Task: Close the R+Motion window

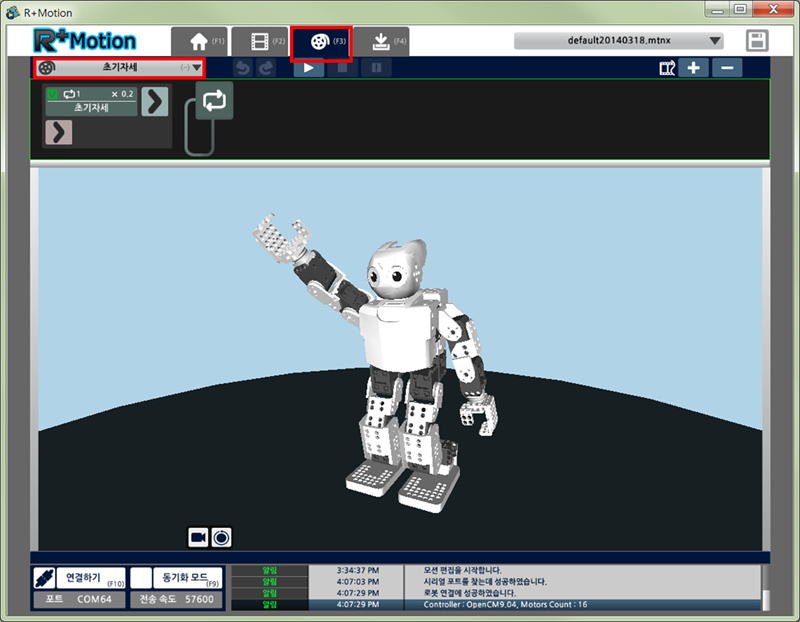Action: click(773, 10)
